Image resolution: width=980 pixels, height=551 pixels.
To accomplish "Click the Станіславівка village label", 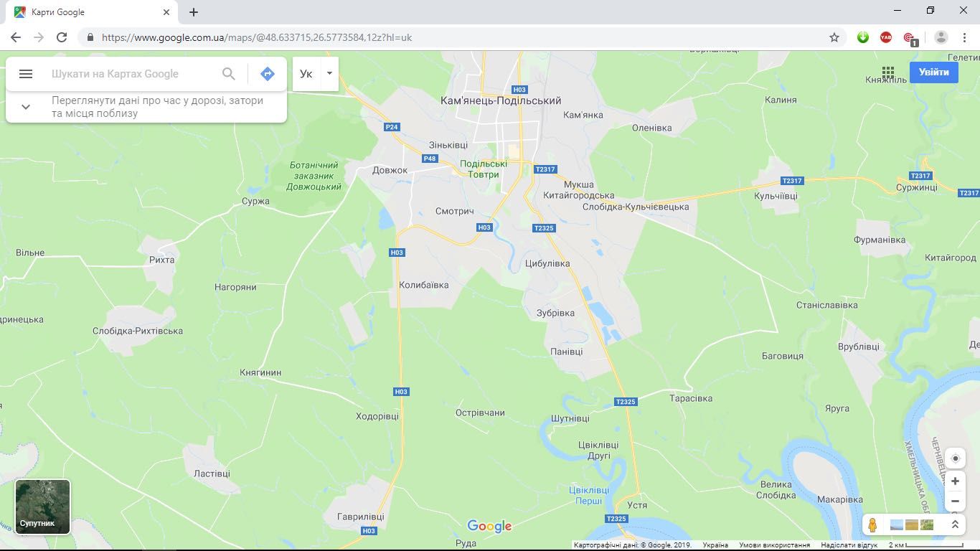I will tap(827, 305).
